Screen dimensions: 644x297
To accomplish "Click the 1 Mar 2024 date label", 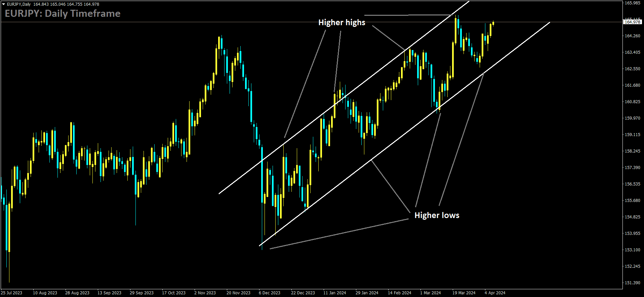I will coord(431,293).
